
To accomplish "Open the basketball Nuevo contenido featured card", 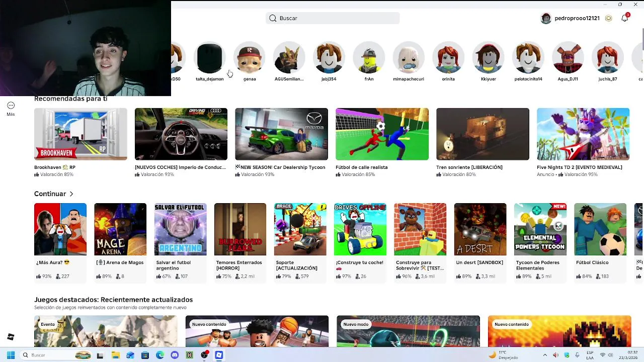I will [x=257, y=331].
